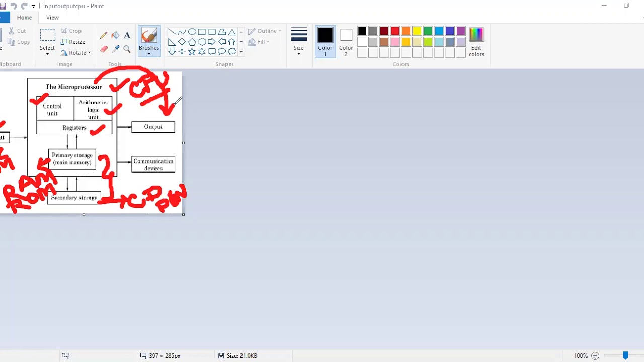Undo via the quick access toolbar arrow
This screenshot has width=644, height=362.
tap(14, 6)
